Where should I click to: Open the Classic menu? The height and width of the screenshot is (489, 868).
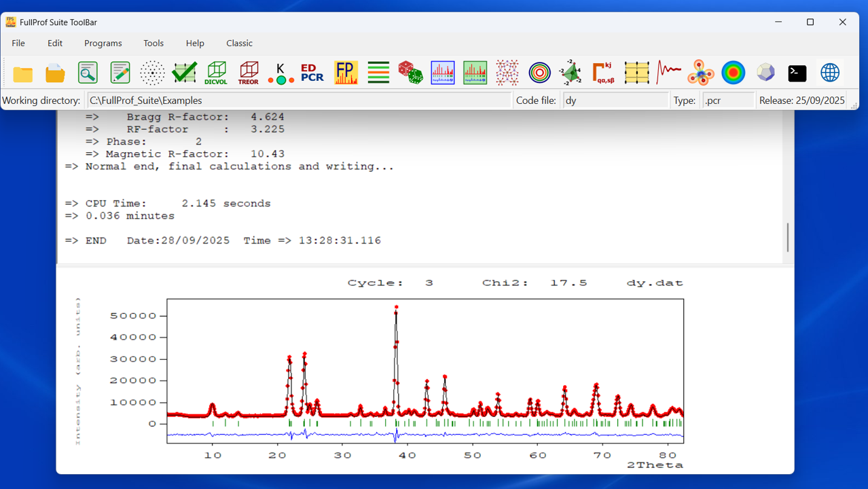coord(239,43)
